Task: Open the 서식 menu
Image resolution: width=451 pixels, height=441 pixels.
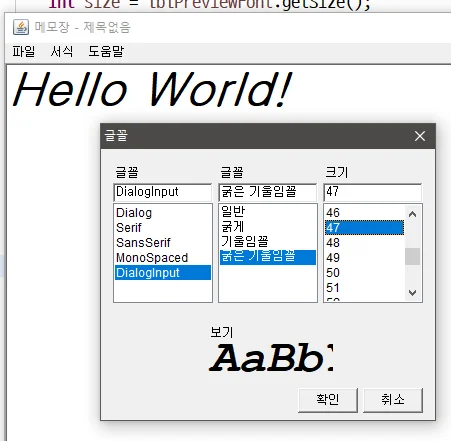Action: tap(62, 52)
